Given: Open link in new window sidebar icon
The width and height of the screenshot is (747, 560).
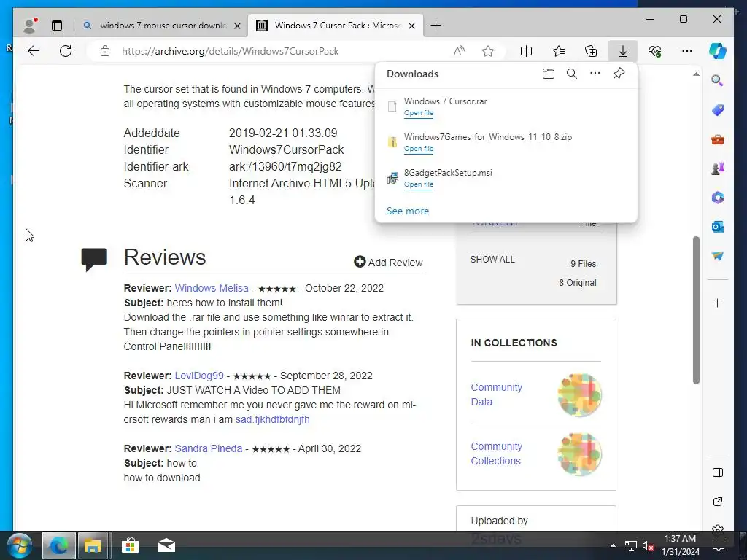Looking at the screenshot, I should click(x=718, y=502).
